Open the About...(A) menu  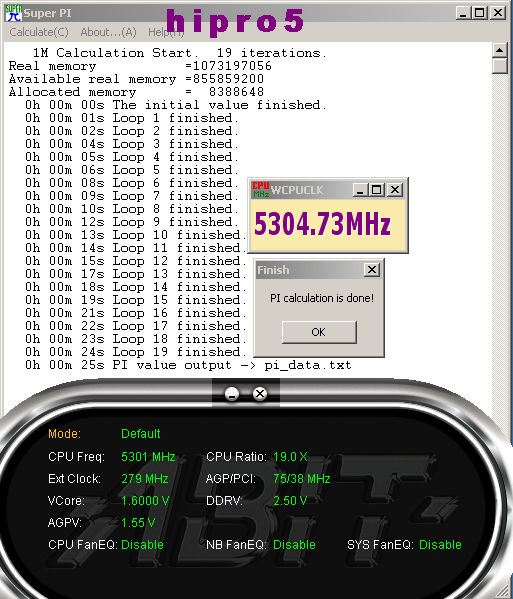coord(108,32)
